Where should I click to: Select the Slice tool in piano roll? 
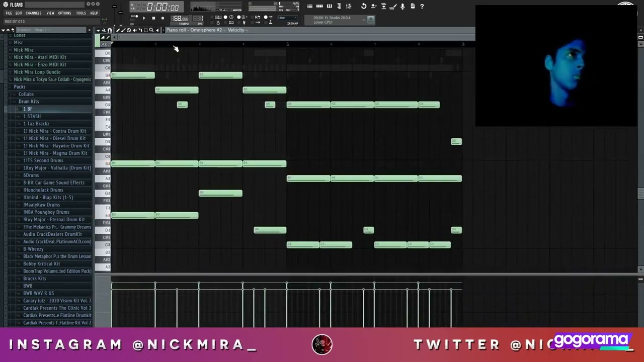(140, 30)
